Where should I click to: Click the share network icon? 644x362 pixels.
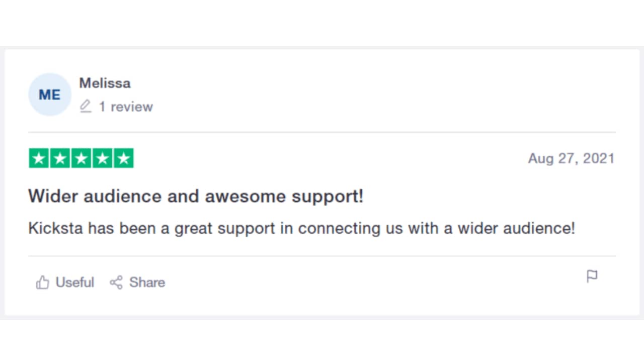point(116,283)
